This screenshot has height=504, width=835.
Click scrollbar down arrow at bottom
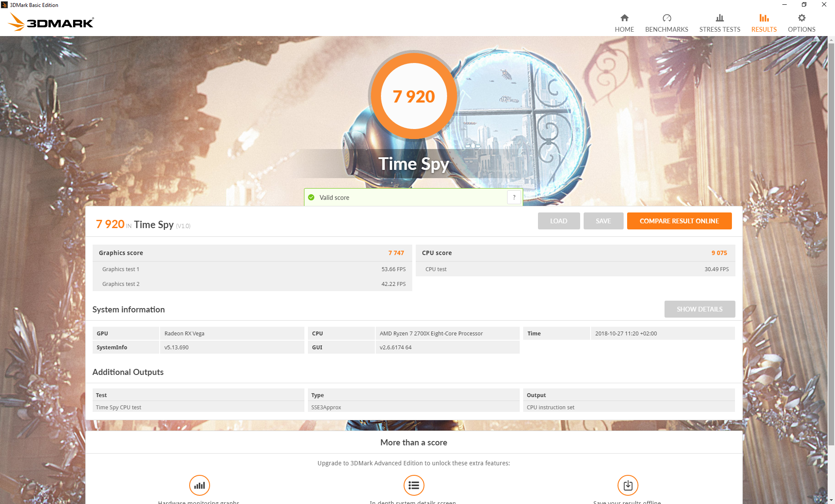831,500
